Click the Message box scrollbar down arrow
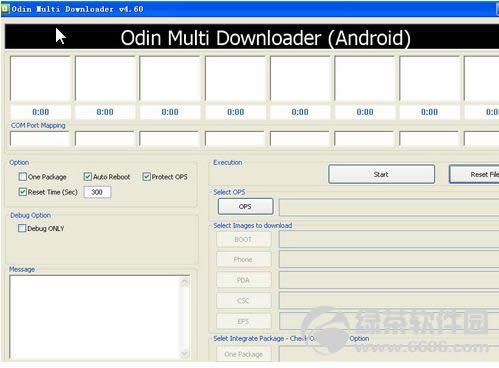Viewport: 499px width, 368px height. click(x=185, y=353)
